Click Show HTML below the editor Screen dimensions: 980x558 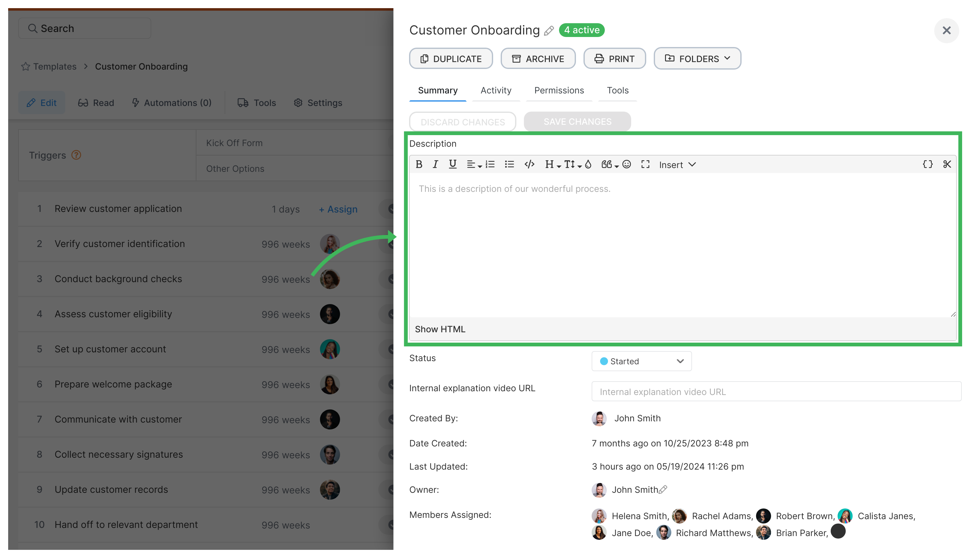point(440,329)
